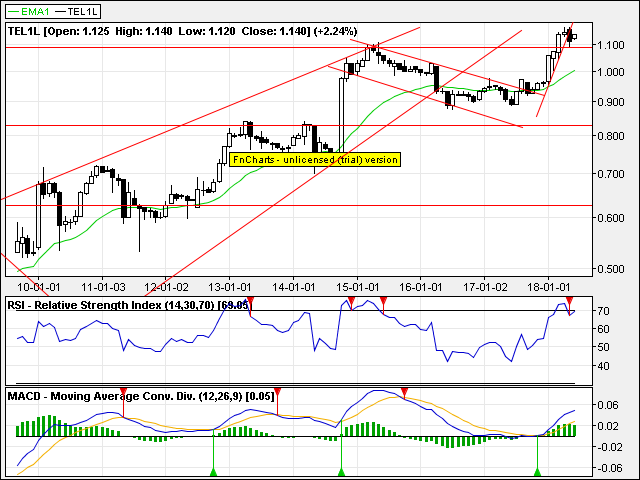Click the 13-01-01 date axis label

[230, 287]
